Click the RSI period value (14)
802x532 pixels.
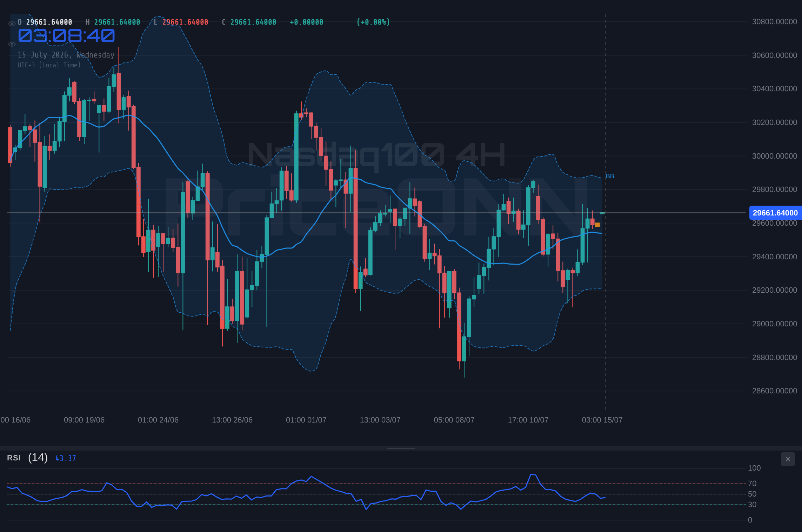[x=38, y=458]
